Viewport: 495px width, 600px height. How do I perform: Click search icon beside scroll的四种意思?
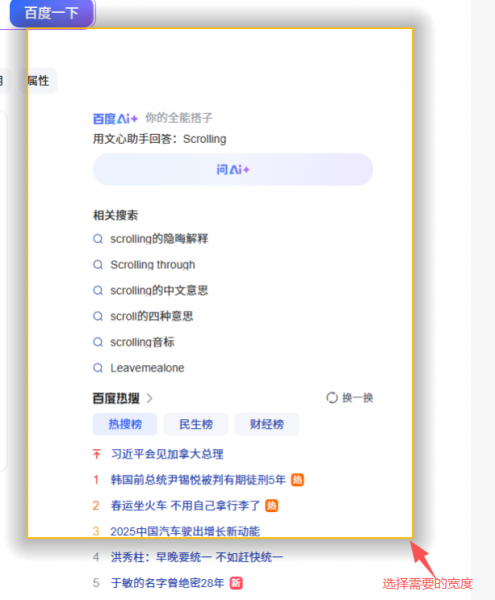[98, 316]
